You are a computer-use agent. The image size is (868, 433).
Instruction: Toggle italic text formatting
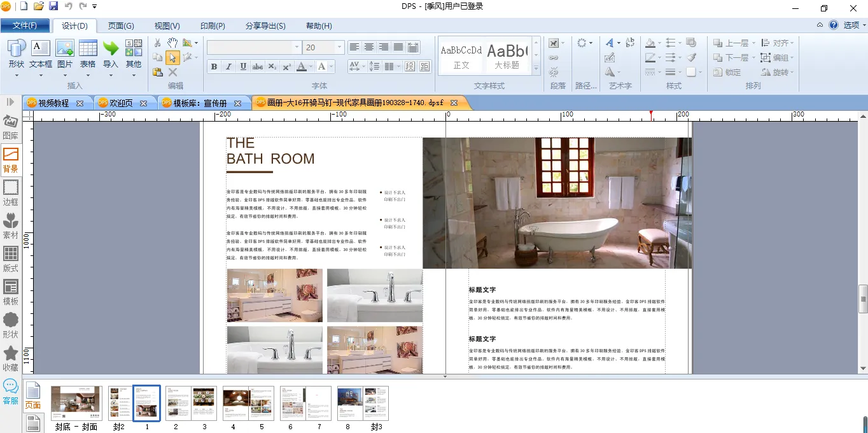point(228,67)
